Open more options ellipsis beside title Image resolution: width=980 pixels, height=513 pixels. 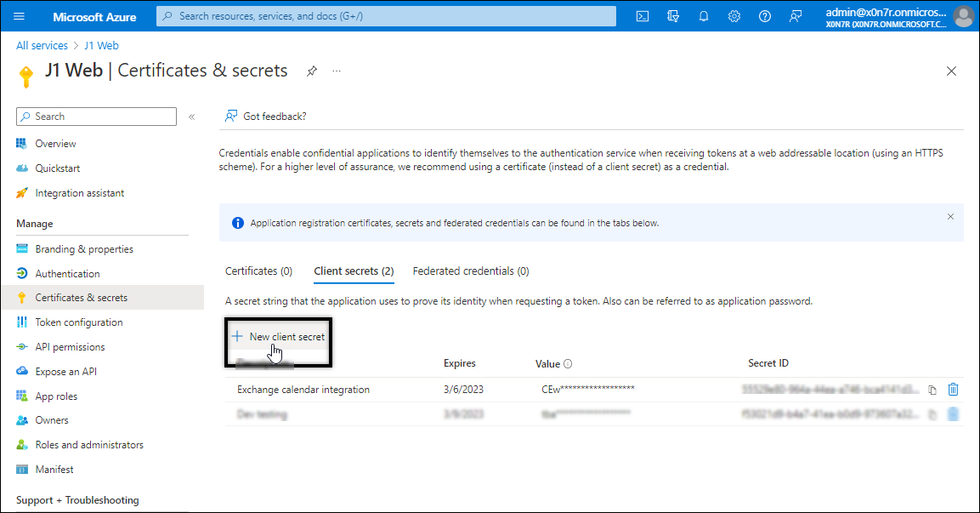(x=337, y=71)
